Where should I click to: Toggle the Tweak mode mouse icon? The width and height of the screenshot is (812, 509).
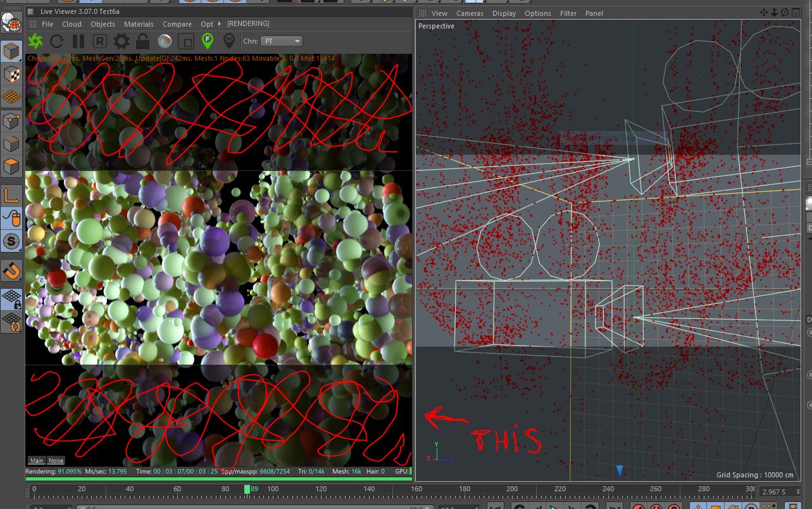tap(12, 218)
